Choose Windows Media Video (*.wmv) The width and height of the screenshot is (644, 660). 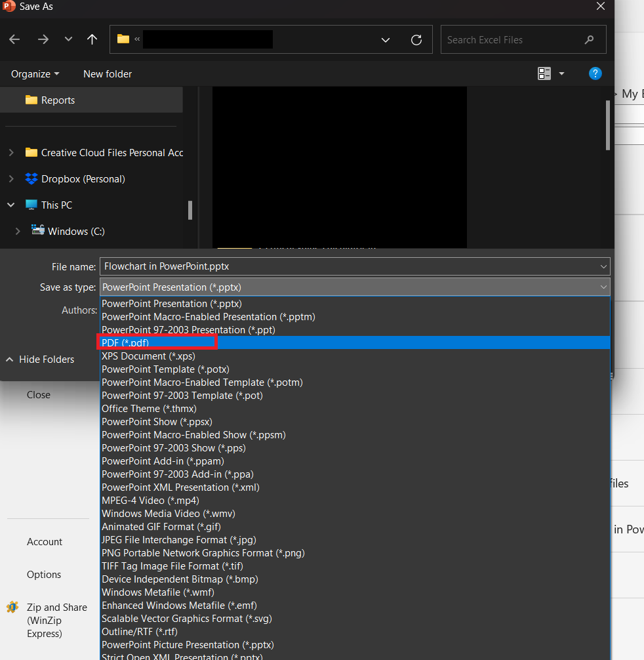pyautogui.click(x=355, y=514)
